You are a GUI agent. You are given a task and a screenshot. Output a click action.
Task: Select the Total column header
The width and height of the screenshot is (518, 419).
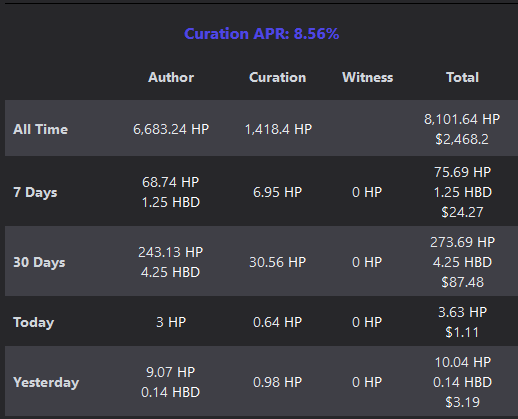(x=462, y=77)
